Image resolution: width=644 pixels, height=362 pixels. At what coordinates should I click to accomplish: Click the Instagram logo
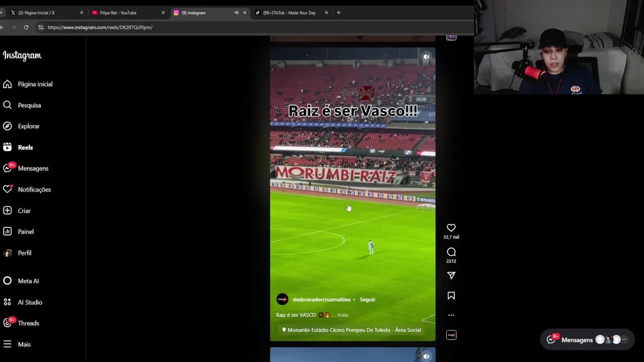tap(22, 55)
